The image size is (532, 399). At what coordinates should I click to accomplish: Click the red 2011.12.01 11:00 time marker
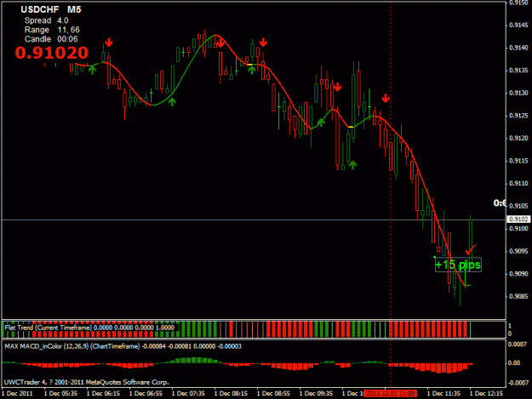pyautogui.click(x=390, y=394)
